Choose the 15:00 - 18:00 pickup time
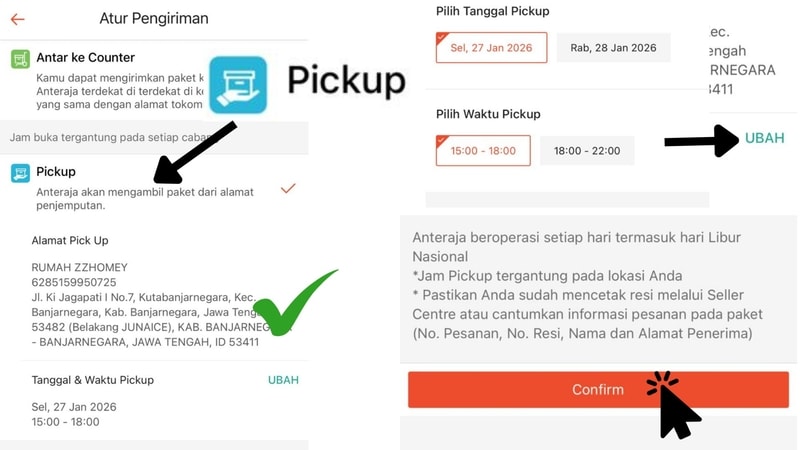This screenshot has height=450, width=800. click(483, 151)
